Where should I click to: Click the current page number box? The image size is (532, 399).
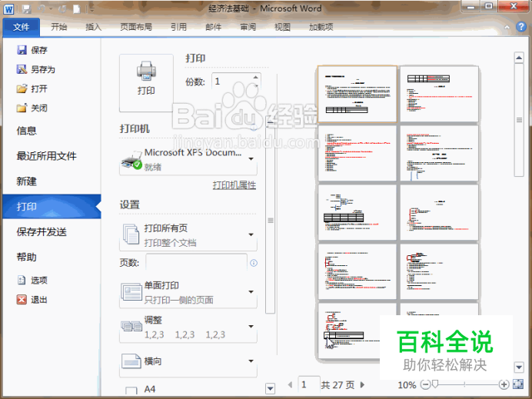point(309,384)
